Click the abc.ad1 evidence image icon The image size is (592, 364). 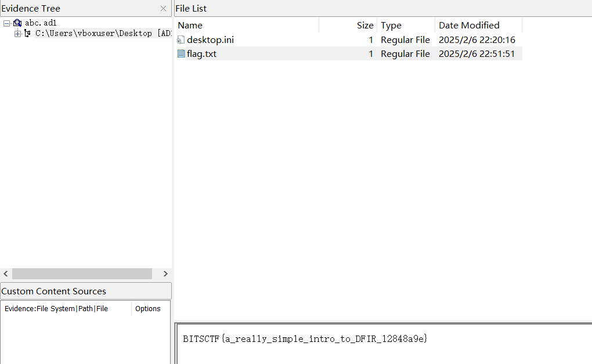click(x=17, y=23)
